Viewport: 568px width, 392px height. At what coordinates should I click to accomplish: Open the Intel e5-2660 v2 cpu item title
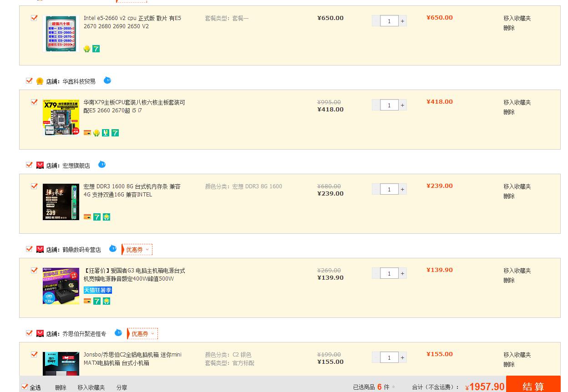pos(132,22)
